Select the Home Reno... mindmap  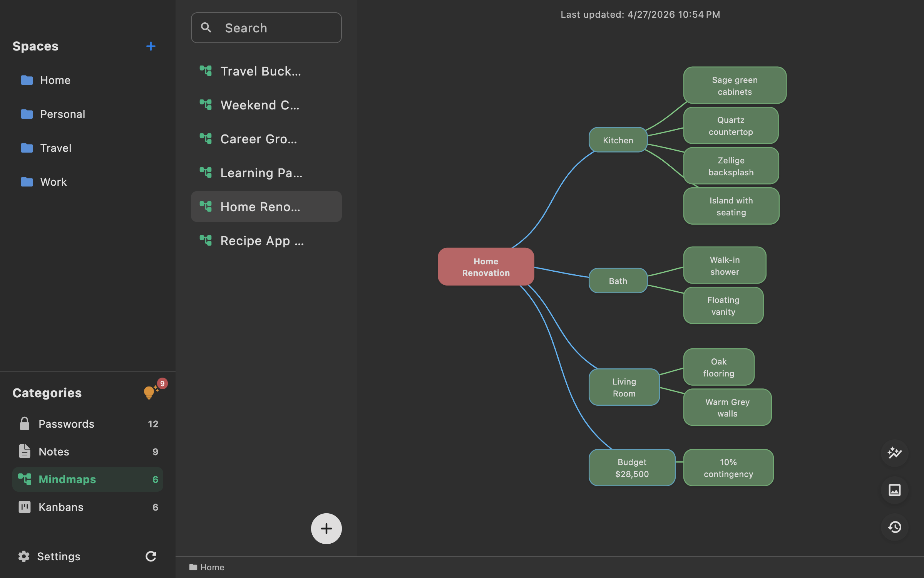tap(266, 207)
